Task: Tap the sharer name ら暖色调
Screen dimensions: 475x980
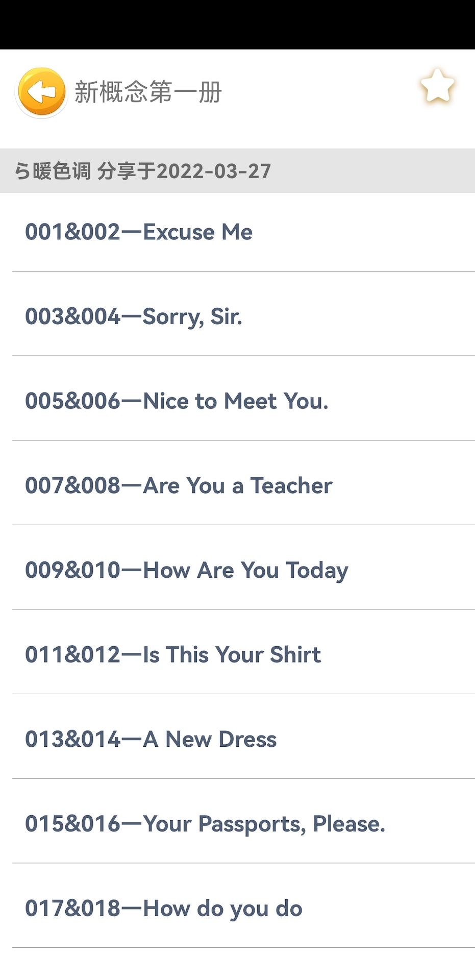Action: [53, 171]
